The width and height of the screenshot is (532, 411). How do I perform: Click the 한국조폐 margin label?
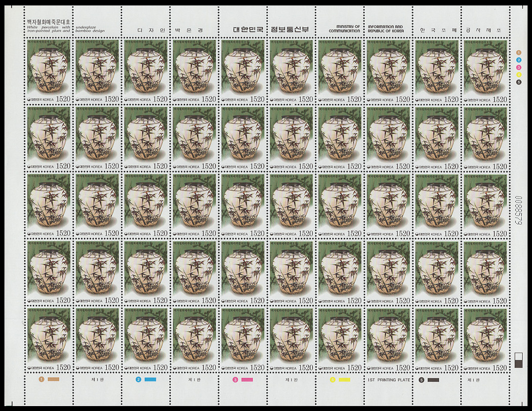coord(438,30)
